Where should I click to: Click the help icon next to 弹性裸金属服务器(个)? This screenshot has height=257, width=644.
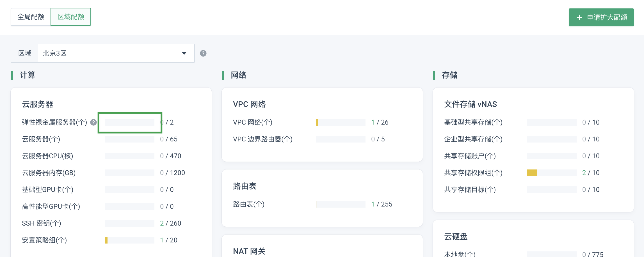(93, 122)
